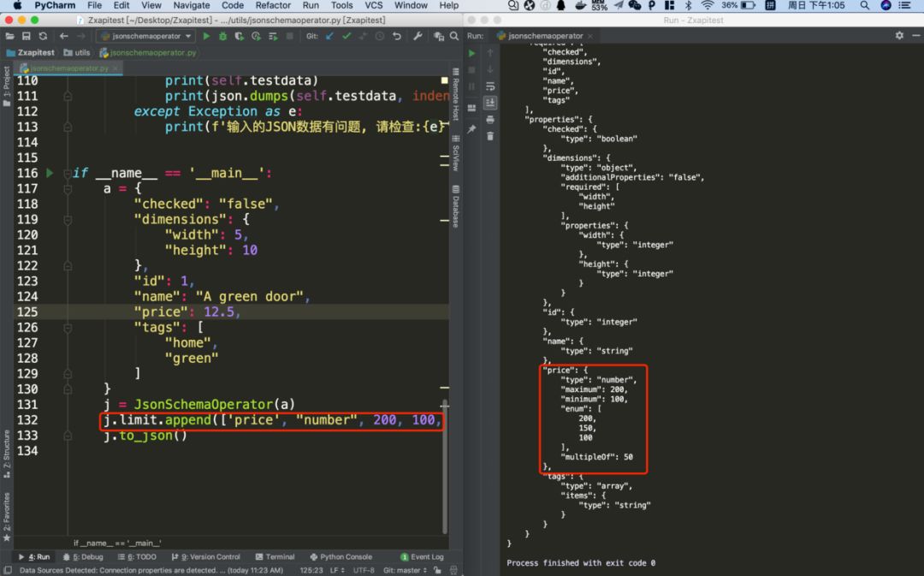The image size is (924, 576).
Task: Click the Profile run icon
Action: (x=256, y=36)
